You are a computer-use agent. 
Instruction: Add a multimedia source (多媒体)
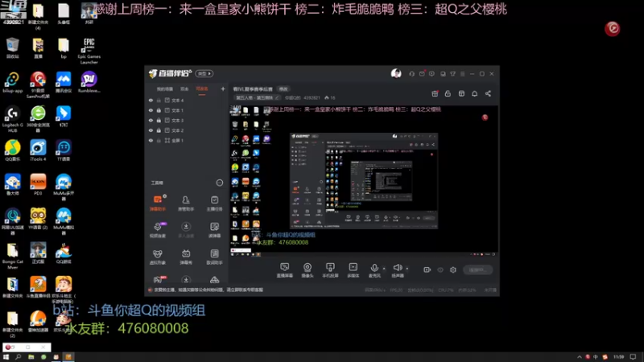pos(353,270)
